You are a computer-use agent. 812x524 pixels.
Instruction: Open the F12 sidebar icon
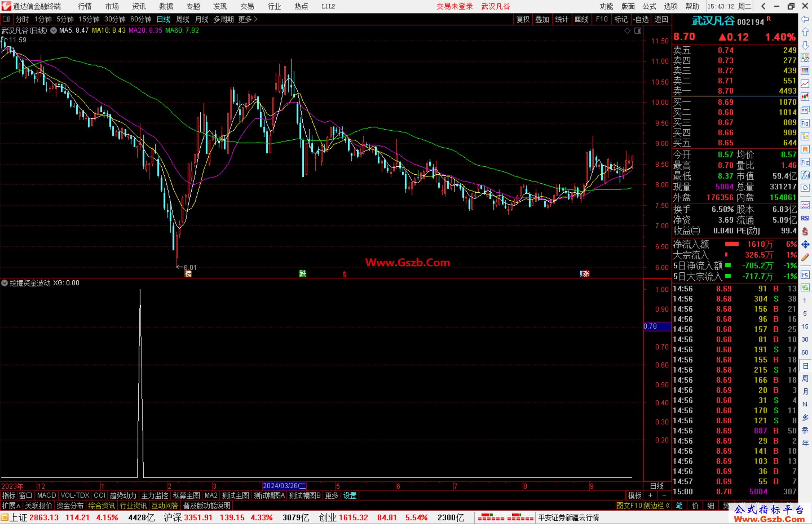tap(805, 162)
